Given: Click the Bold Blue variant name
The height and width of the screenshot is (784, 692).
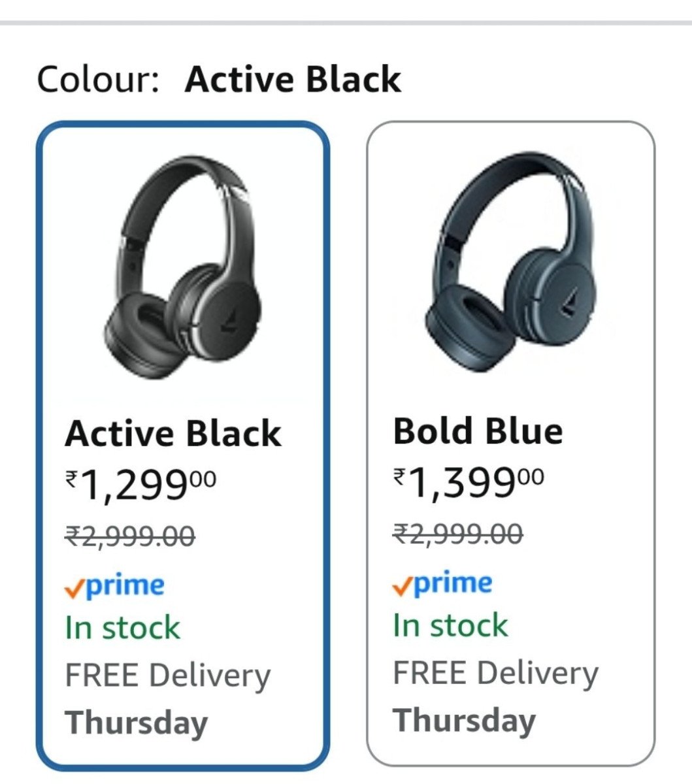Looking at the screenshot, I should point(478,431).
